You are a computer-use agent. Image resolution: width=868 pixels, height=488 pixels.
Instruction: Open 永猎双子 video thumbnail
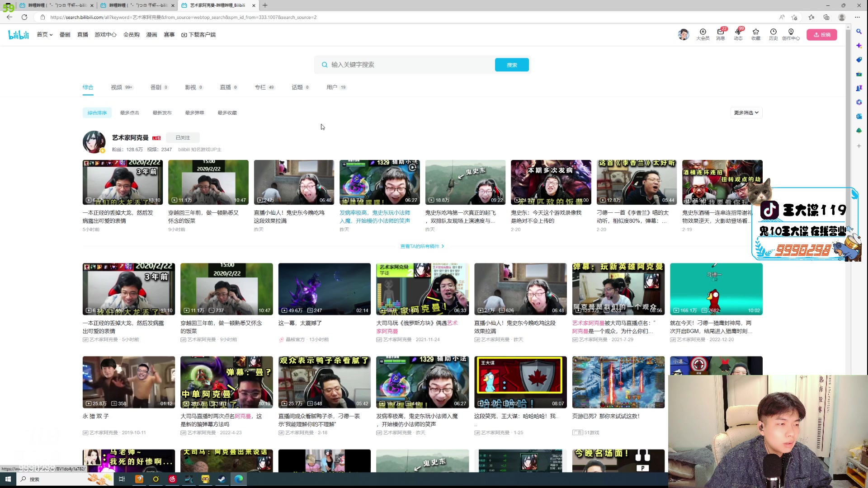[129, 382]
